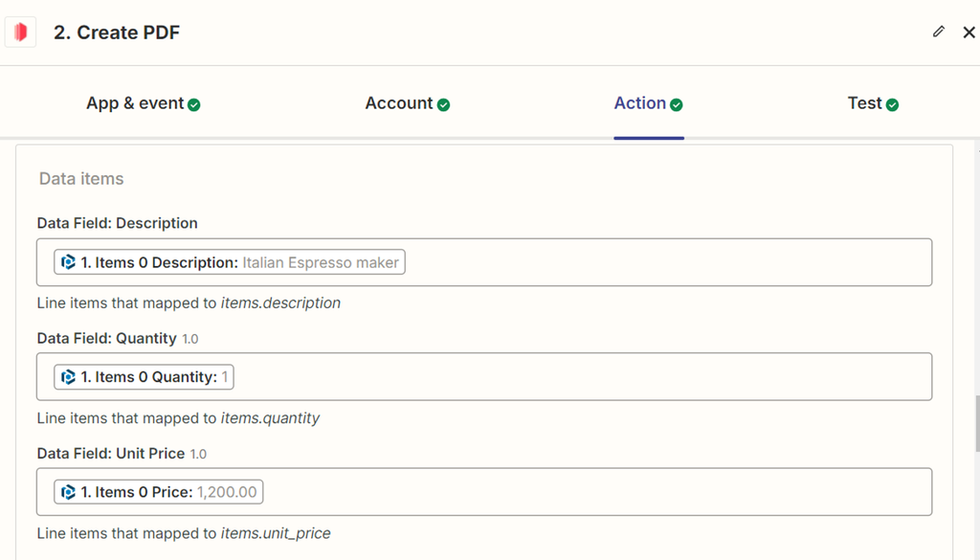Go to the Test tab
Image resolution: width=980 pixels, height=560 pixels.
click(x=864, y=103)
